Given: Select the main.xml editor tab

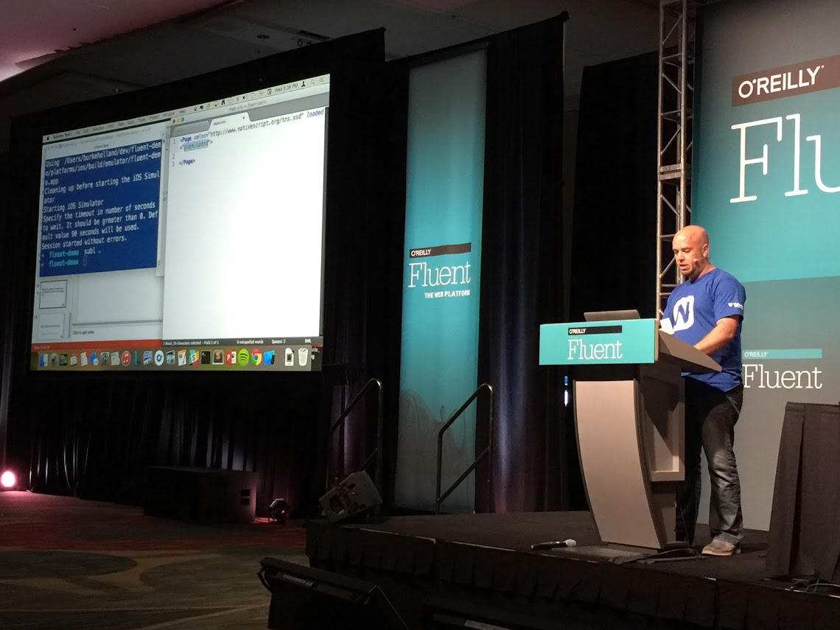Looking at the screenshot, I should (x=220, y=122).
